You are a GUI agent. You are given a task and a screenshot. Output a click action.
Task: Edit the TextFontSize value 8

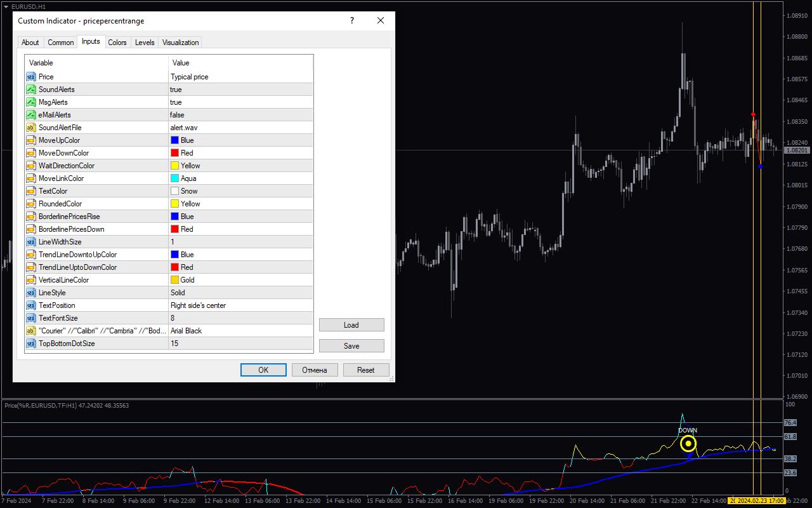pos(241,318)
